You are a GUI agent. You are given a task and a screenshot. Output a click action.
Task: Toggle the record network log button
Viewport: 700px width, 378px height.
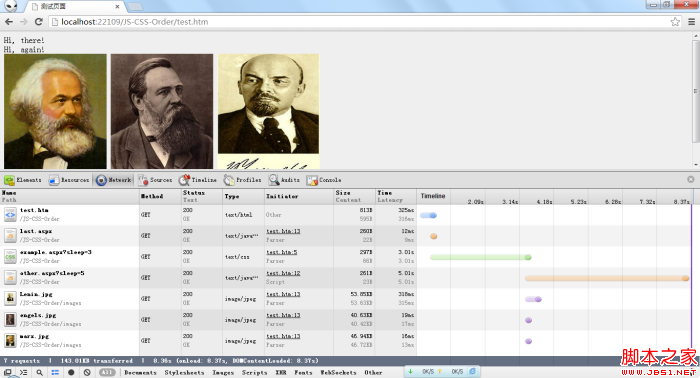(x=71, y=372)
